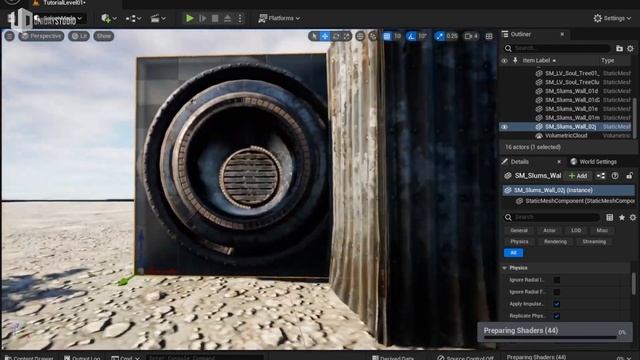Select SM_Slums_Wall_01m in Outliner
640x360 pixels.
(572, 118)
